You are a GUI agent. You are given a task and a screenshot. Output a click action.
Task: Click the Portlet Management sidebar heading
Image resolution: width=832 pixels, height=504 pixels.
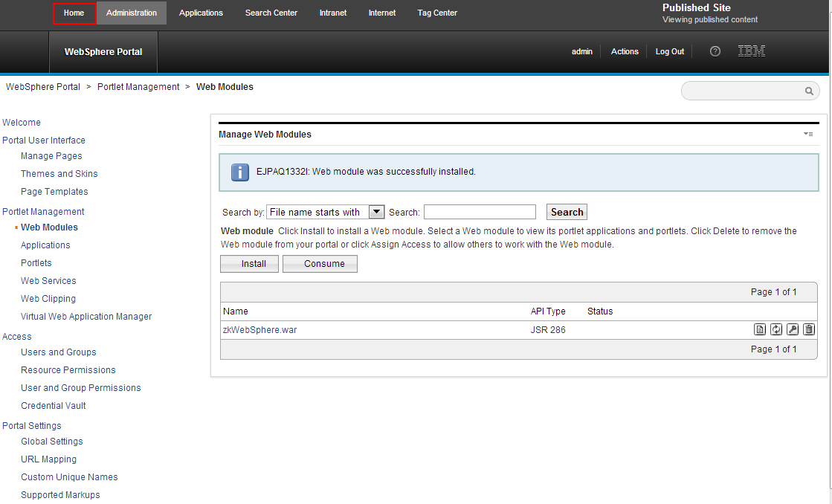click(43, 212)
